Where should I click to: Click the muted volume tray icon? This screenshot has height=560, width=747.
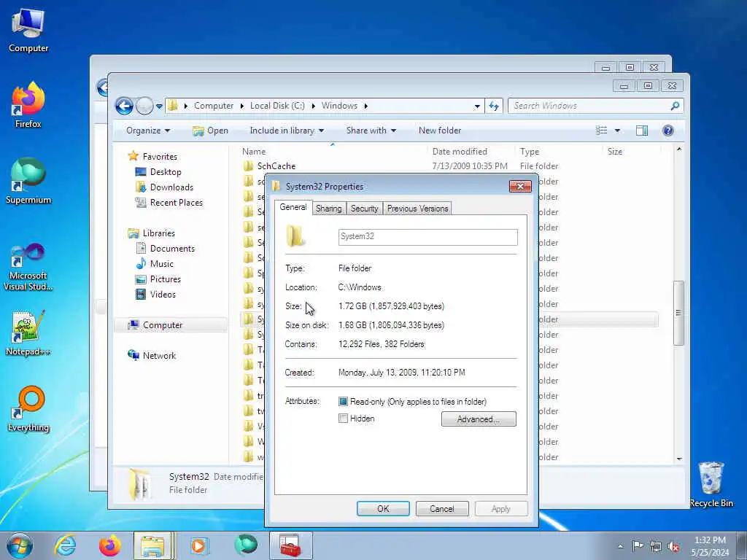click(673, 546)
